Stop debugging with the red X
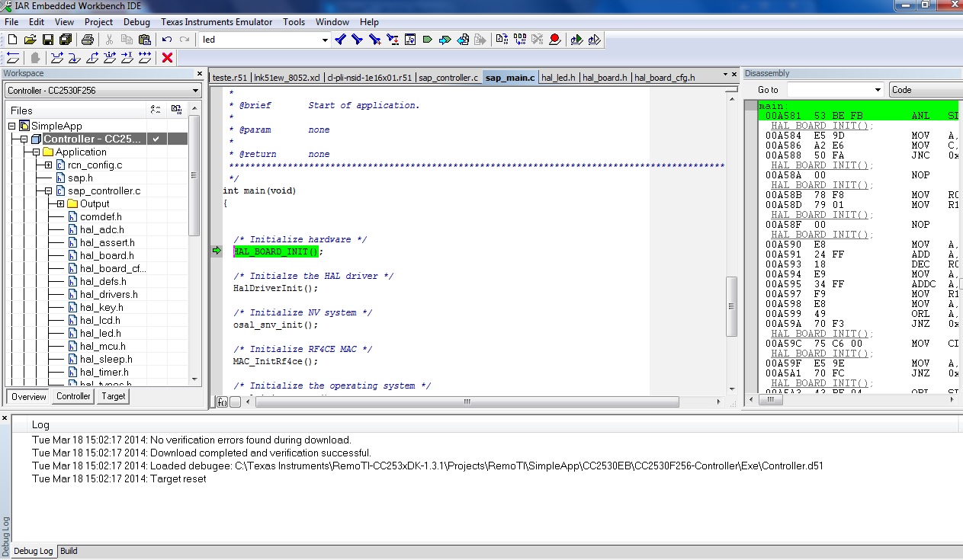This screenshot has height=560, width=963. (168, 58)
